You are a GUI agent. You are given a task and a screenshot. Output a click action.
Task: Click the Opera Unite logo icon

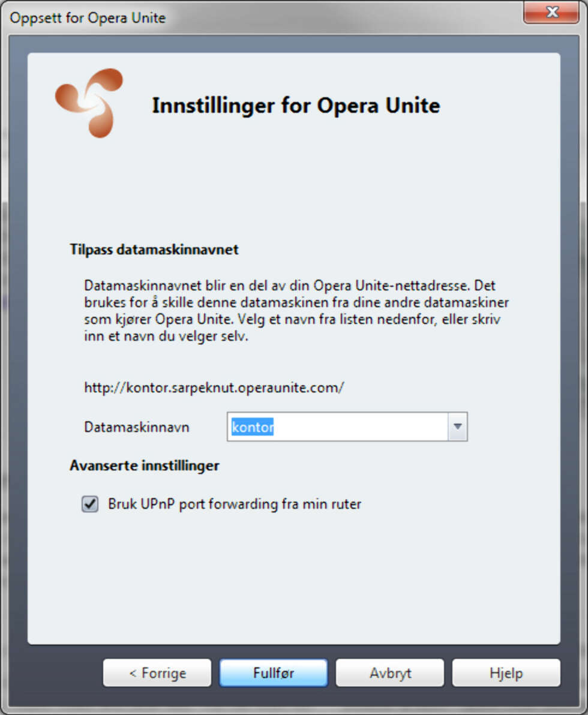tap(89, 103)
